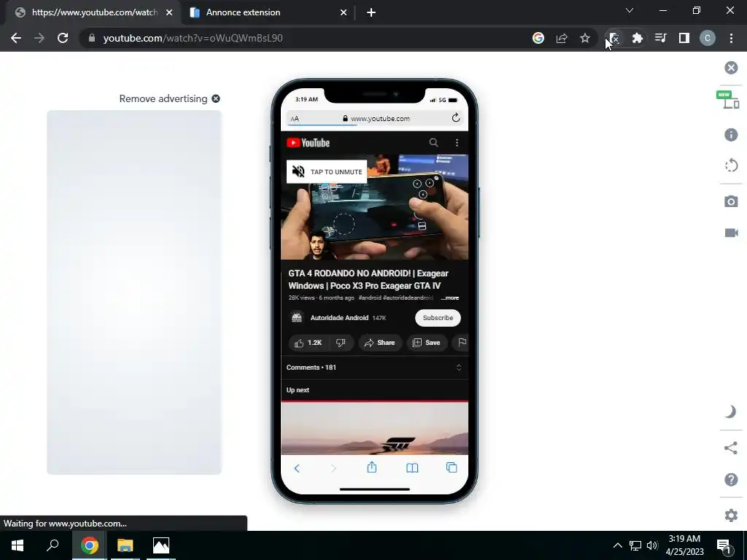Remove advertising close icon
The width and height of the screenshot is (747, 560).
[216, 98]
